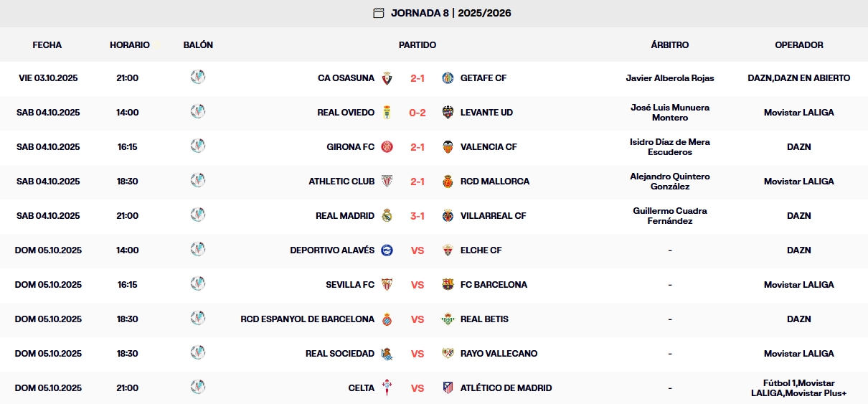Screen dimensions: 868x404
Task: Click the Real Betis crest
Action: click(x=448, y=319)
